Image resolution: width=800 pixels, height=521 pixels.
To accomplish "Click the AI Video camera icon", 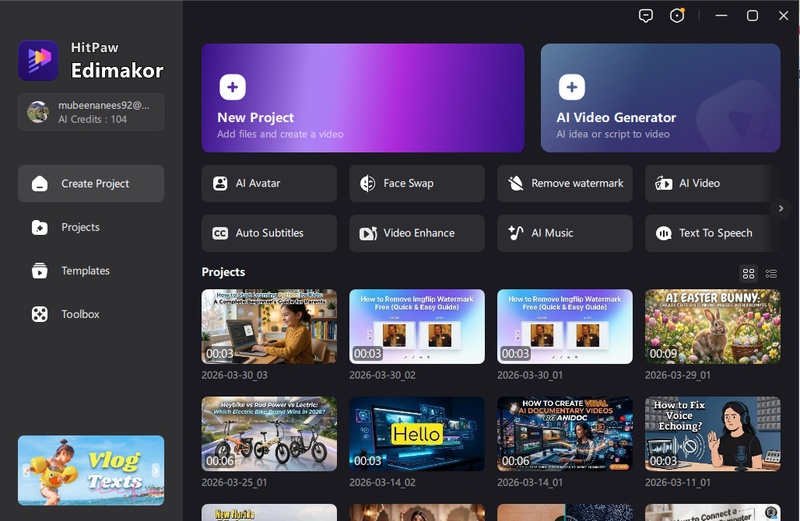I will [x=663, y=183].
